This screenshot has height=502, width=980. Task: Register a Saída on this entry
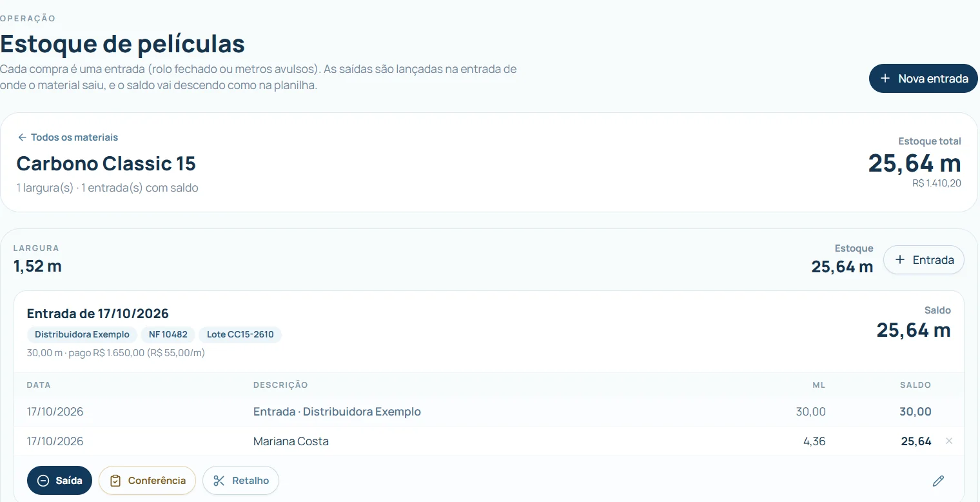coord(59,481)
